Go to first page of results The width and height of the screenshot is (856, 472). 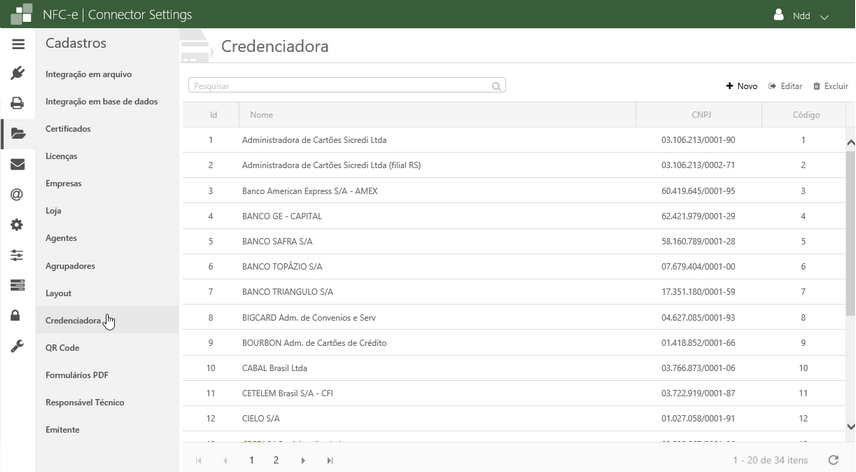pyautogui.click(x=198, y=461)
